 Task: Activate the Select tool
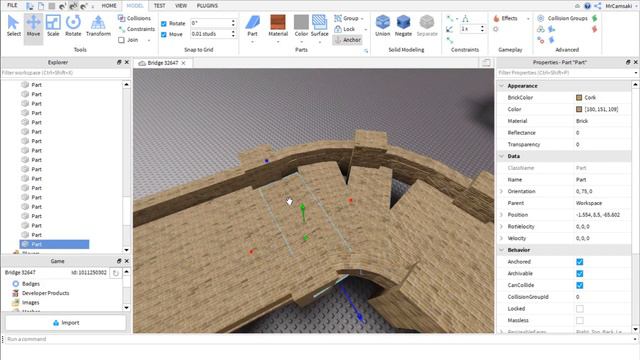click(13, 26)
